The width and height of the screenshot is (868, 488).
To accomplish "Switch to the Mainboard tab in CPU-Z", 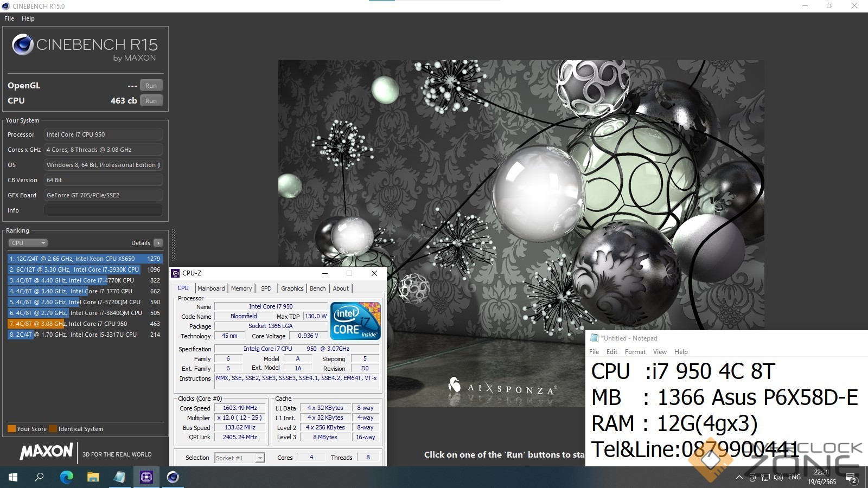I will click(211, 288).
